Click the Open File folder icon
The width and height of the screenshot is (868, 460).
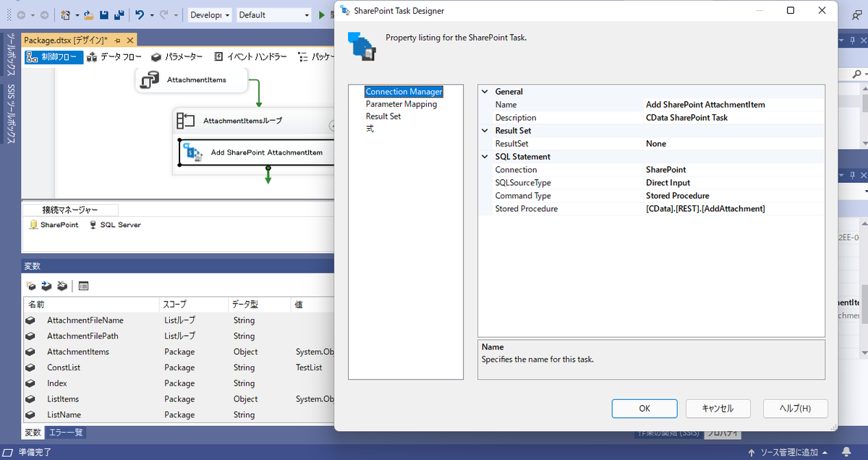tap(88, 14)
